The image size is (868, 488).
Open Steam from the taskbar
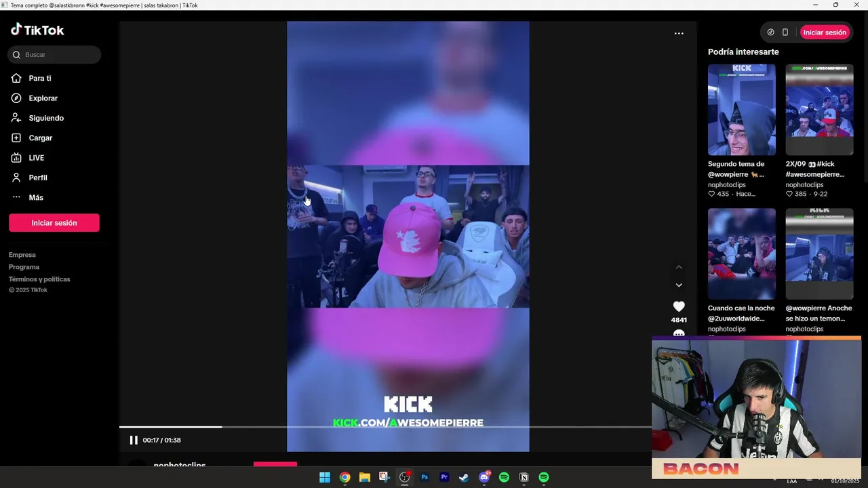pos(464,477)
